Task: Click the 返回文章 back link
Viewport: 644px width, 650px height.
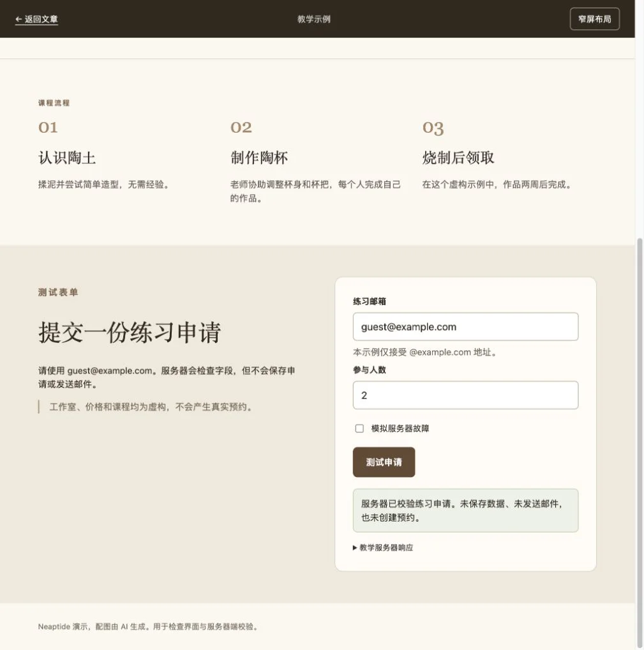Action: (36, 19)
